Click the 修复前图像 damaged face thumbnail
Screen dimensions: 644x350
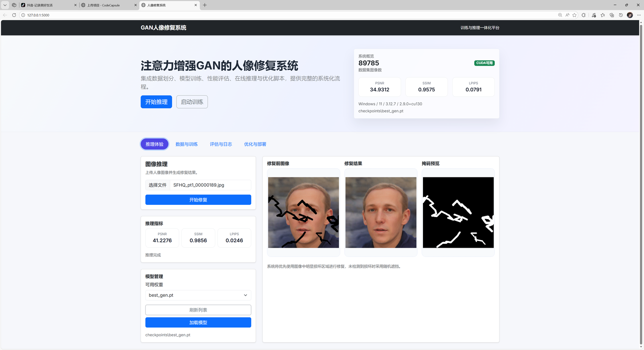point(303,212)
